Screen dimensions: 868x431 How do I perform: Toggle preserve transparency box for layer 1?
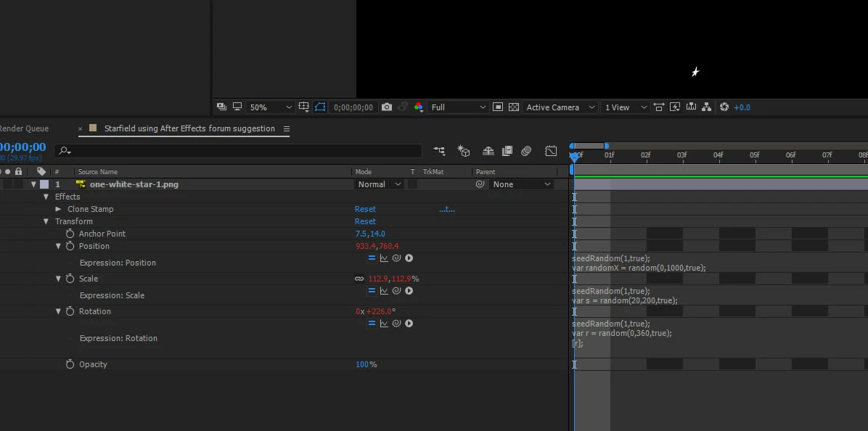[412, 184]
